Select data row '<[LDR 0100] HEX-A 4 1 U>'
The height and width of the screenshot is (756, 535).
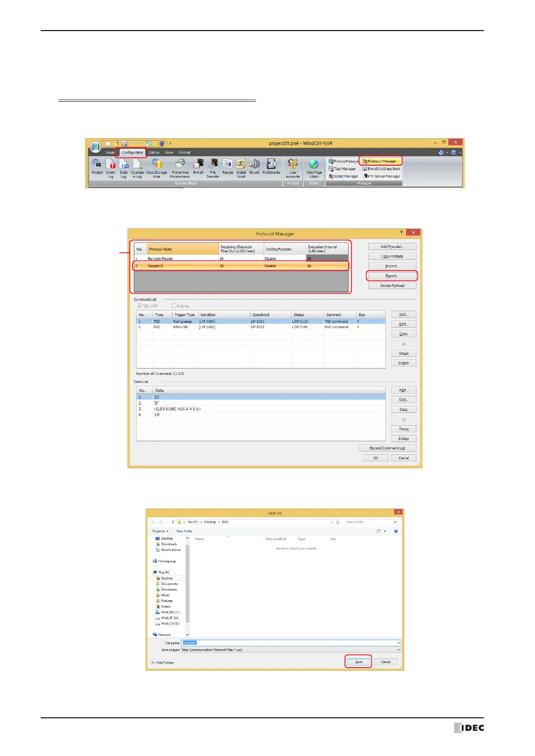(261, 409)
